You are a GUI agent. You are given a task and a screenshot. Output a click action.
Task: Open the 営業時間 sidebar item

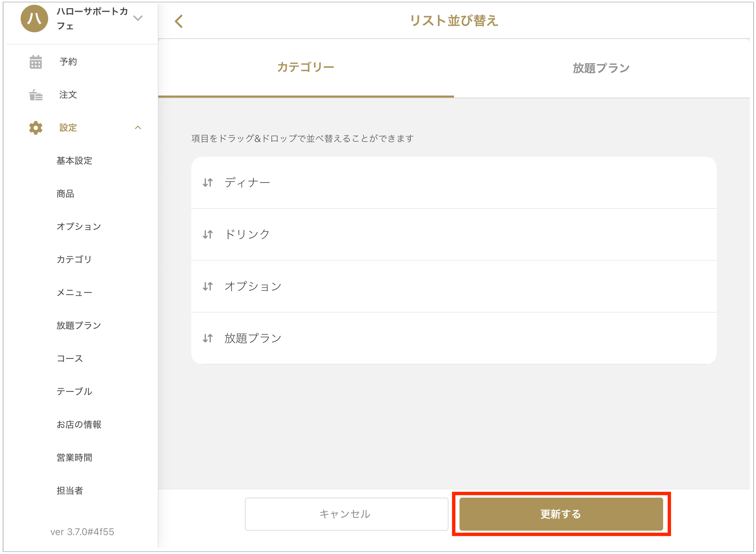pos(74,457)
